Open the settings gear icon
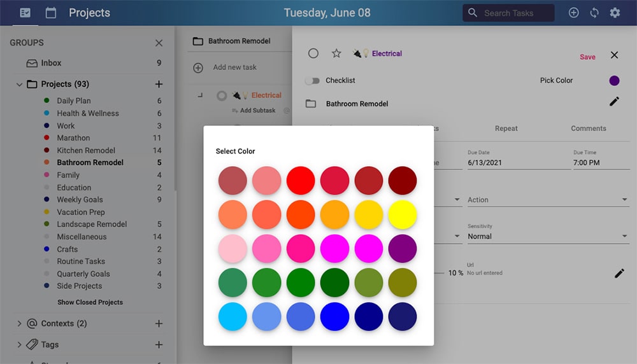This screenshot has width=637, height=364. 615,13
